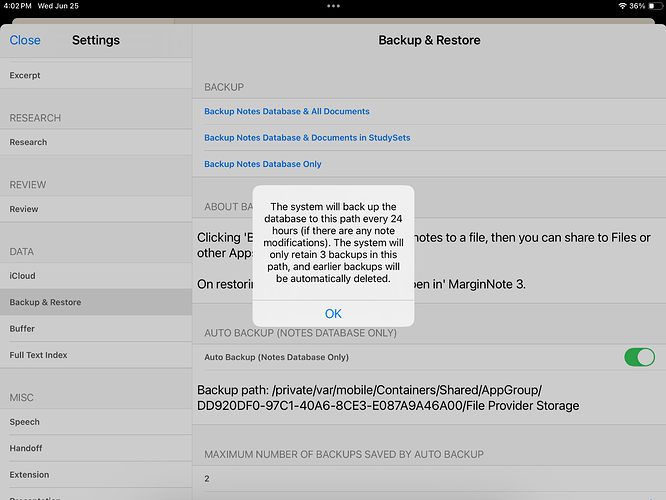
Task: Open Buffer settings
Action: pos(96,328)
